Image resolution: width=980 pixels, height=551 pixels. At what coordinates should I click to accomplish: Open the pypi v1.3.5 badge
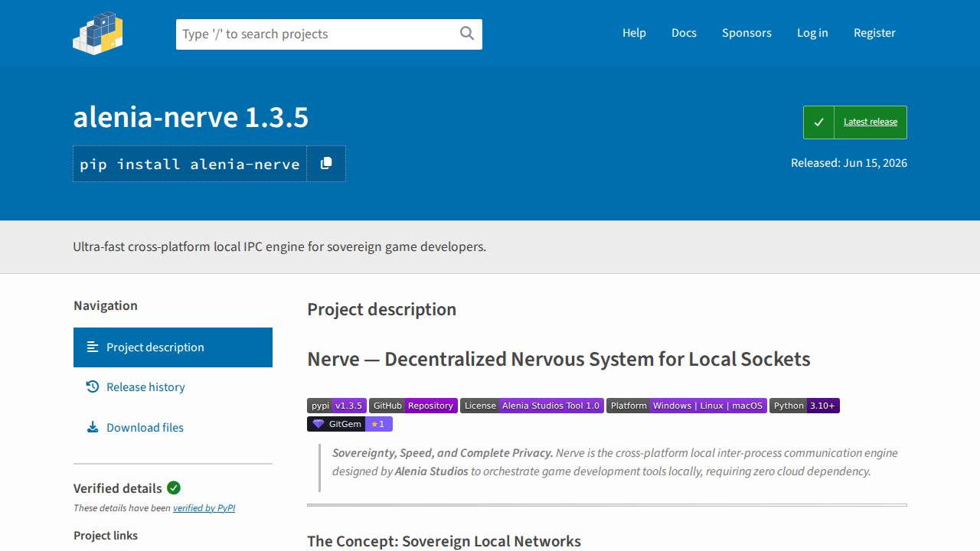[337, 406]
